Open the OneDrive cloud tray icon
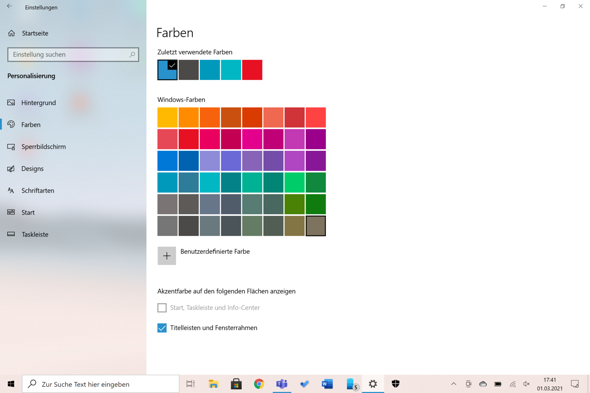Screen dimensions: 590x393 click(483, 384)
